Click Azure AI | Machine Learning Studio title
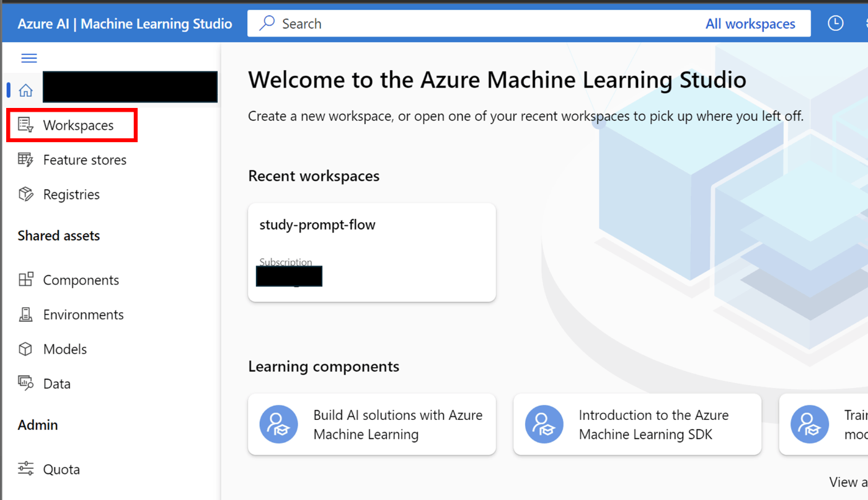Image resolution: width=868 pixels, height=500 pixels. tap(125, 24)
